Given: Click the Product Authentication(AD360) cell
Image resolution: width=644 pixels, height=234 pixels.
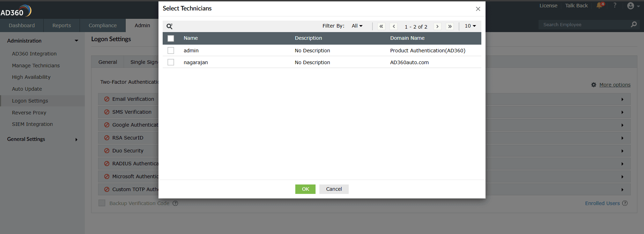Looking at the screenshot, I should 428,51.
